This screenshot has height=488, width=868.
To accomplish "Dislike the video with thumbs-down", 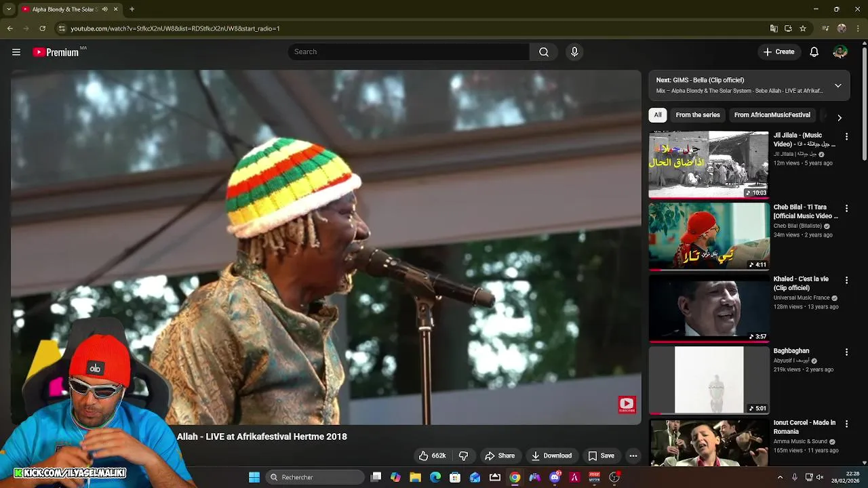I will (464, 456).
